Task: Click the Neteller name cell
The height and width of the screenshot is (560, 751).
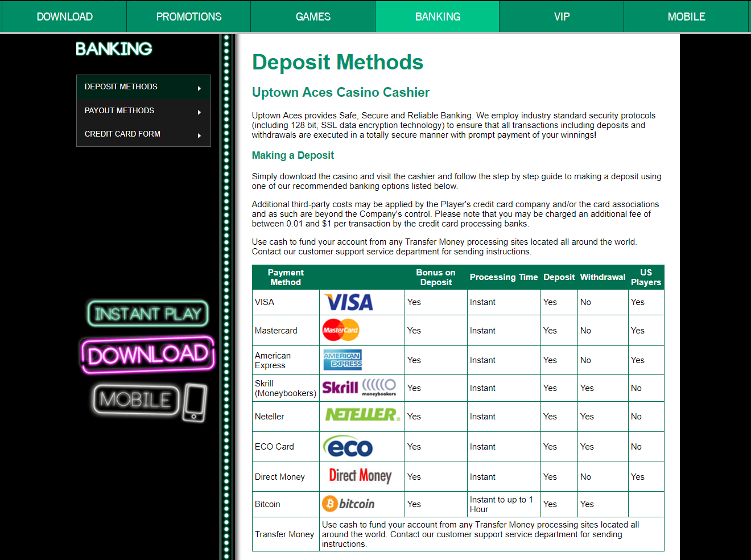Action: pos(286,417)
